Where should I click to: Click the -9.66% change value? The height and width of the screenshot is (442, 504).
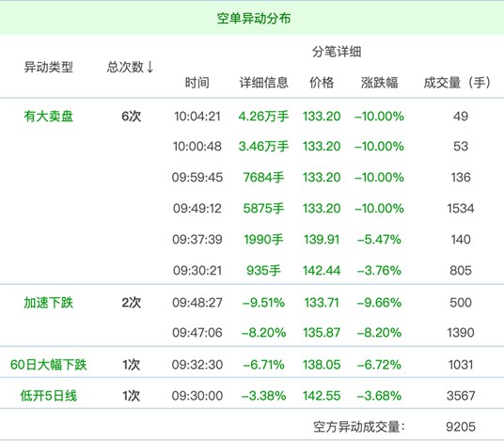(379, 303)
